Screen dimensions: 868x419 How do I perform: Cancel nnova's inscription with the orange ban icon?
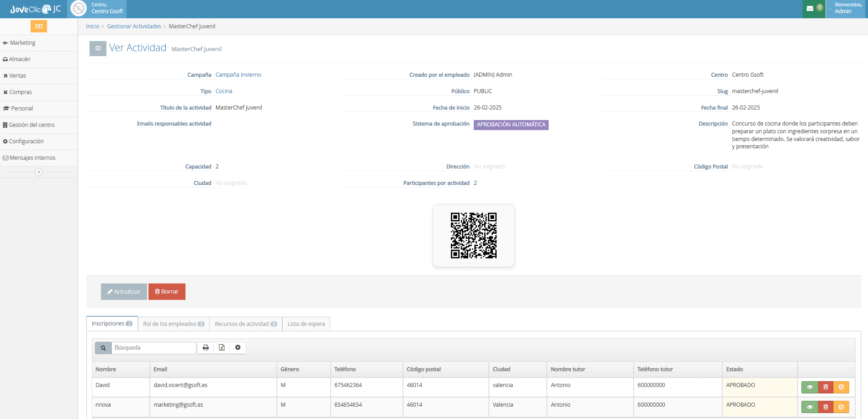click(841, 407)
